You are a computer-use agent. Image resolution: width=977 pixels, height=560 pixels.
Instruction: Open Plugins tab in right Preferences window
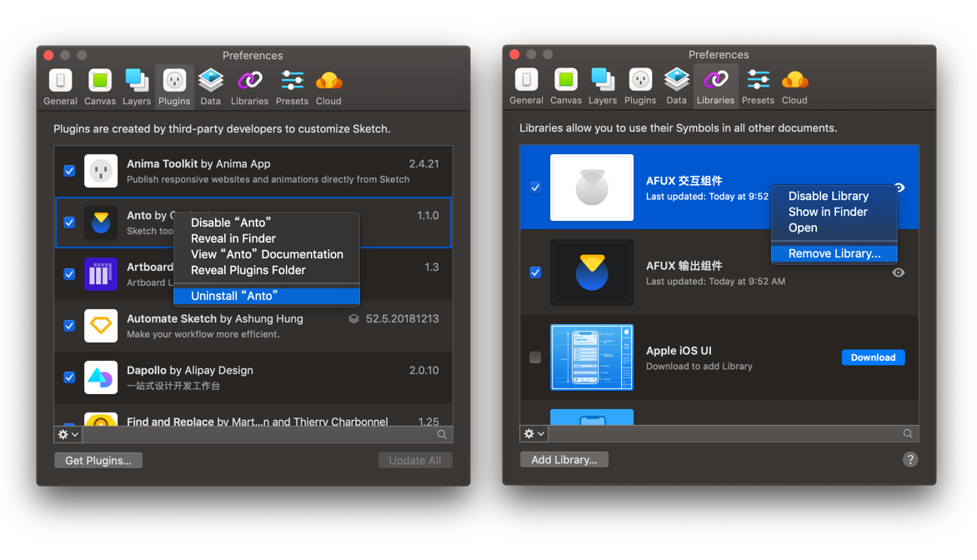pos(640,86)
